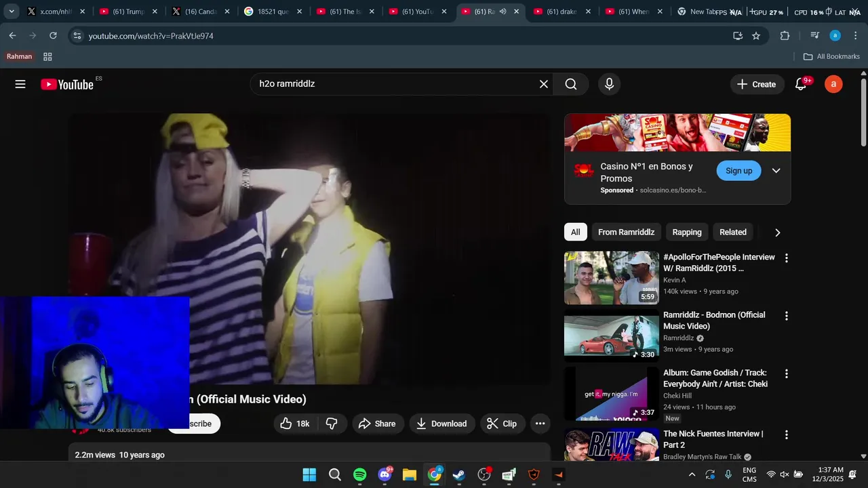This screenshot has width=868, height=488.
Task: Open Discord from the taskbar
Action: pos(384,474)
